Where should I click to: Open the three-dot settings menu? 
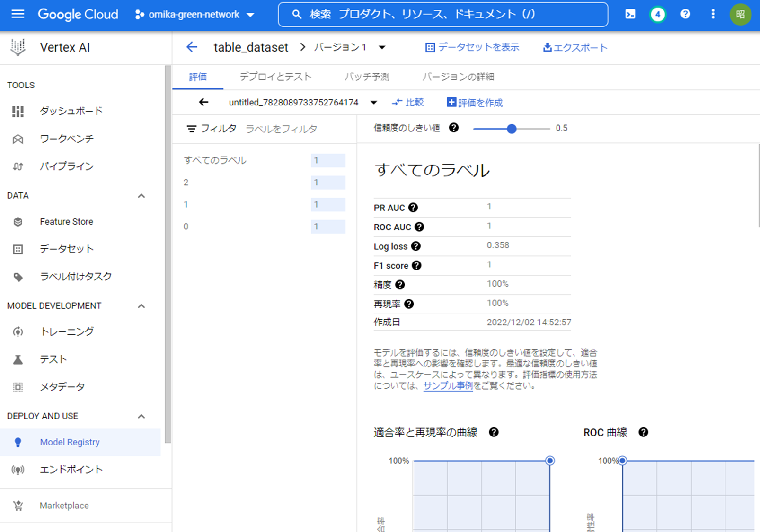point(713,14)
